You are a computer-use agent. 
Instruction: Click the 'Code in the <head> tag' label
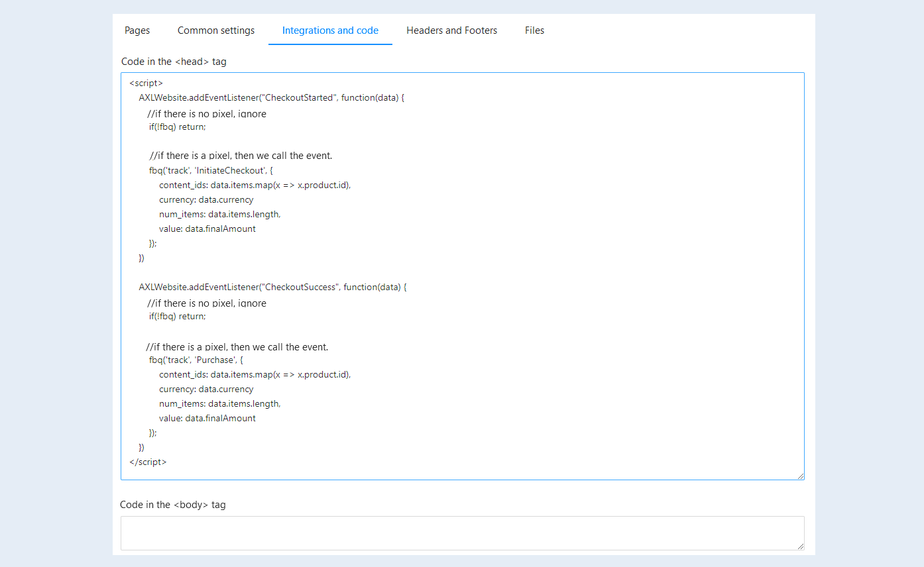(x=174, y=62)
